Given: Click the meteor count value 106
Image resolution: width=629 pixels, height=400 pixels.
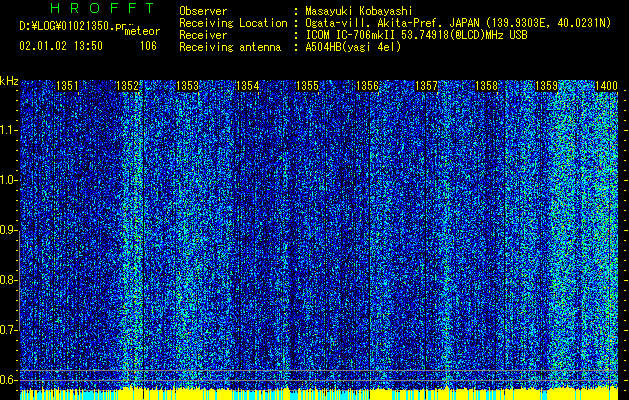Looking at the screenshot, I should pyautogui.click(x=148, y=46).
